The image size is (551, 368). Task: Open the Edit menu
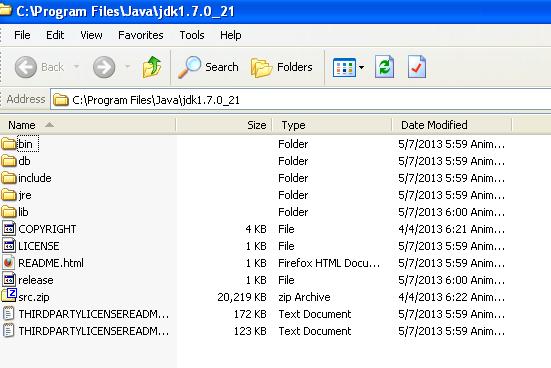[x=55, y=35]
